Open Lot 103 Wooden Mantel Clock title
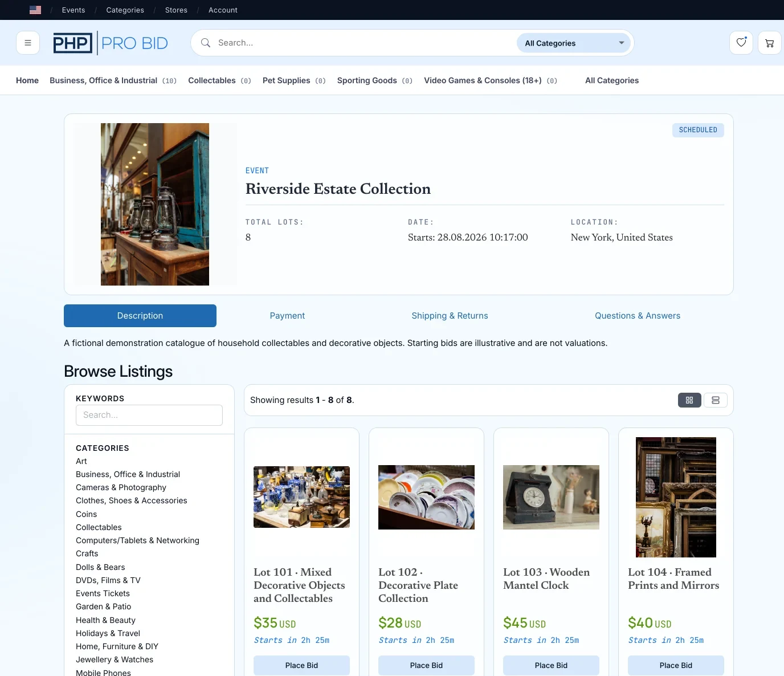 tap(546, 579)
